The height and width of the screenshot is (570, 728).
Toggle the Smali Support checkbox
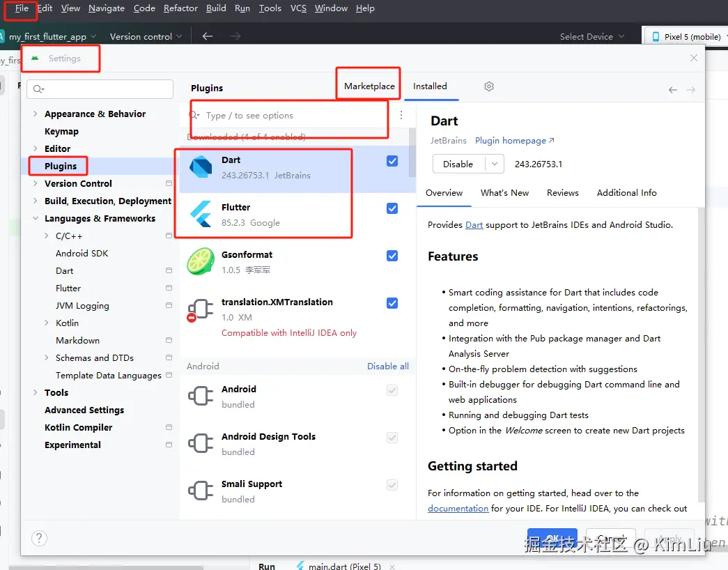(x=392, y=485)
